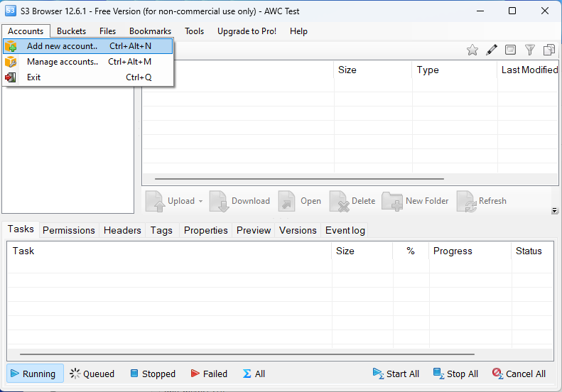Click the Task column header

[169, 251]
